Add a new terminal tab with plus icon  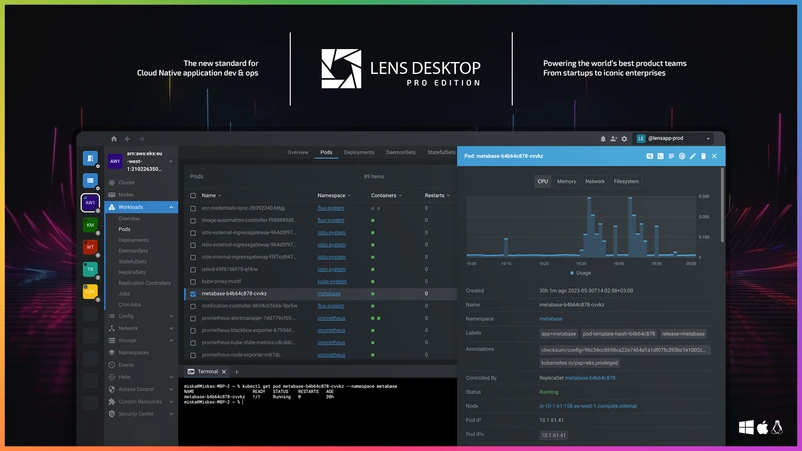pos(237,372)
